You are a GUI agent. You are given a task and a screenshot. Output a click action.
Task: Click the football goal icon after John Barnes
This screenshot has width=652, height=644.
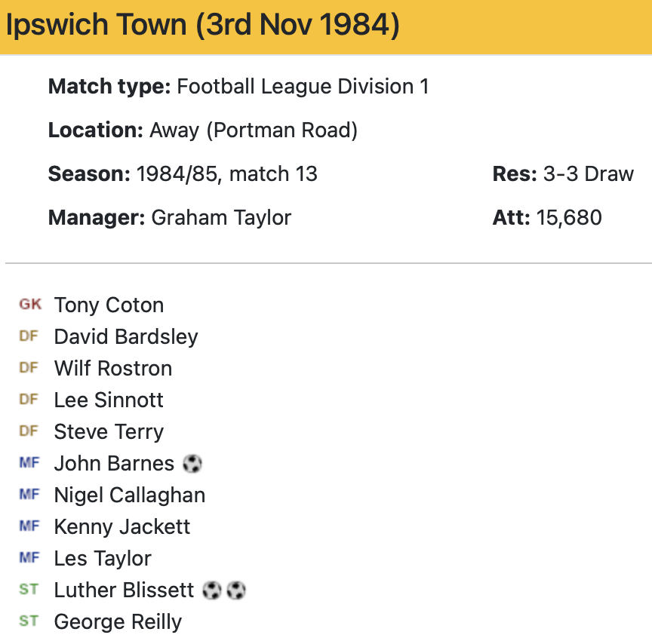[192, 463]
